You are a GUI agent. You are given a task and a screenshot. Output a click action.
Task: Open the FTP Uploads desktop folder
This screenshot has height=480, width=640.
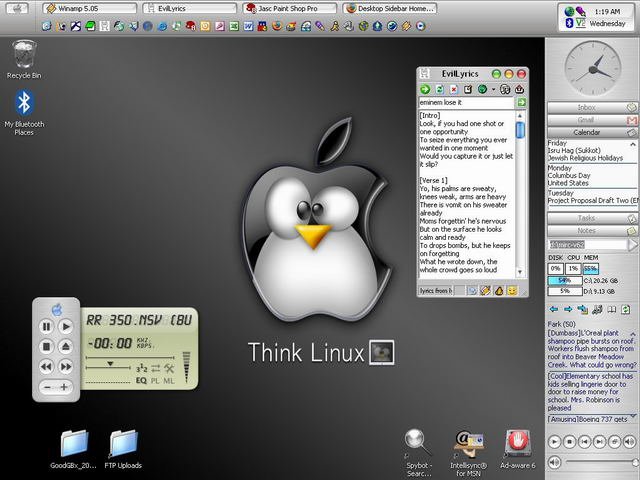123,449
